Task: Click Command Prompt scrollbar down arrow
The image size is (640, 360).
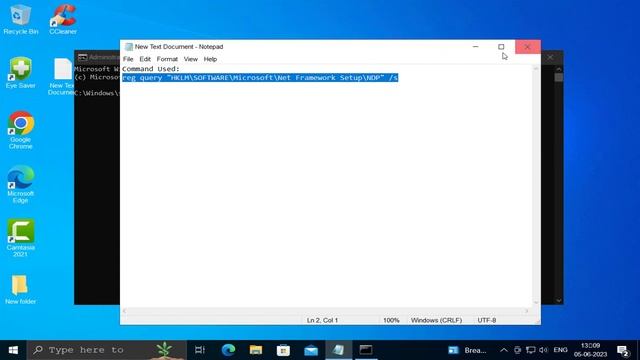Action: click(559, 300)
